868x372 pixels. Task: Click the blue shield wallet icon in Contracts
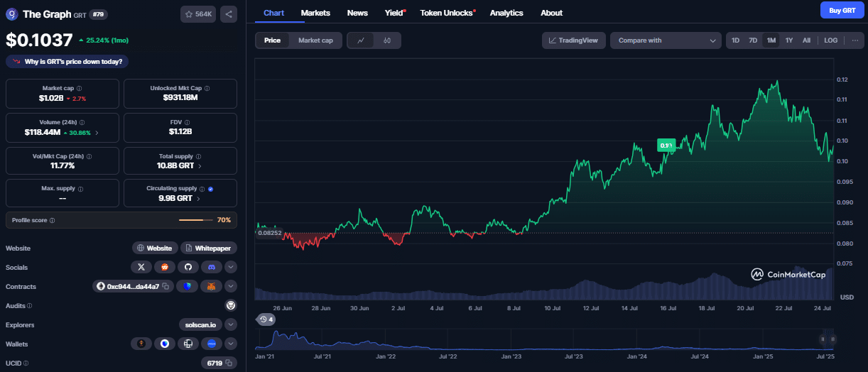pyautogui.click(x=188, y=286)
